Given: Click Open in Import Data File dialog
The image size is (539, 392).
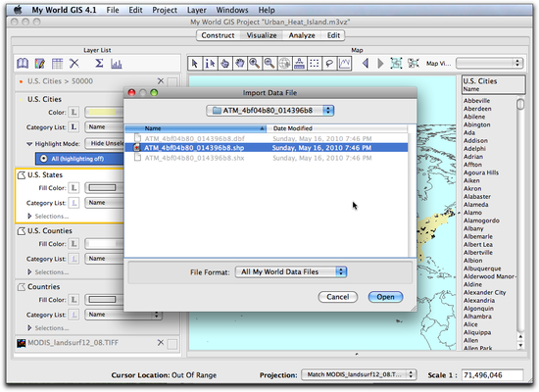Looking at the screenshot, I should 385,297.
